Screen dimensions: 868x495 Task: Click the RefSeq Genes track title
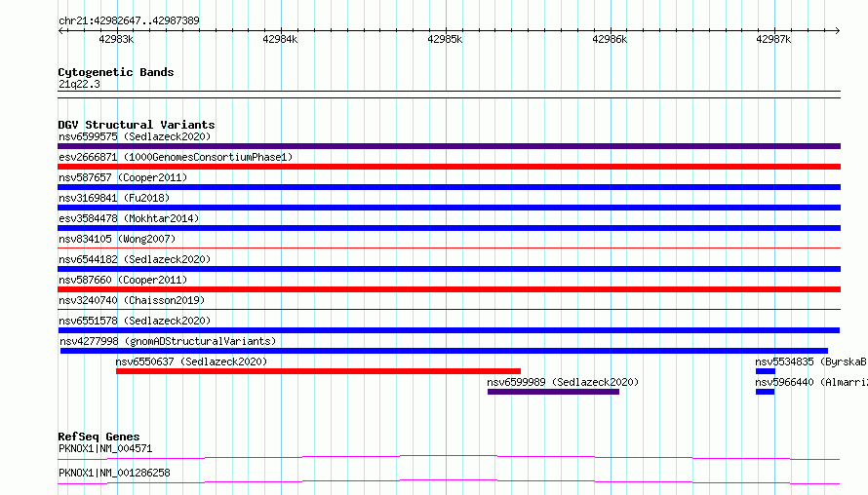pyautogui.click(x=99, y=437)
